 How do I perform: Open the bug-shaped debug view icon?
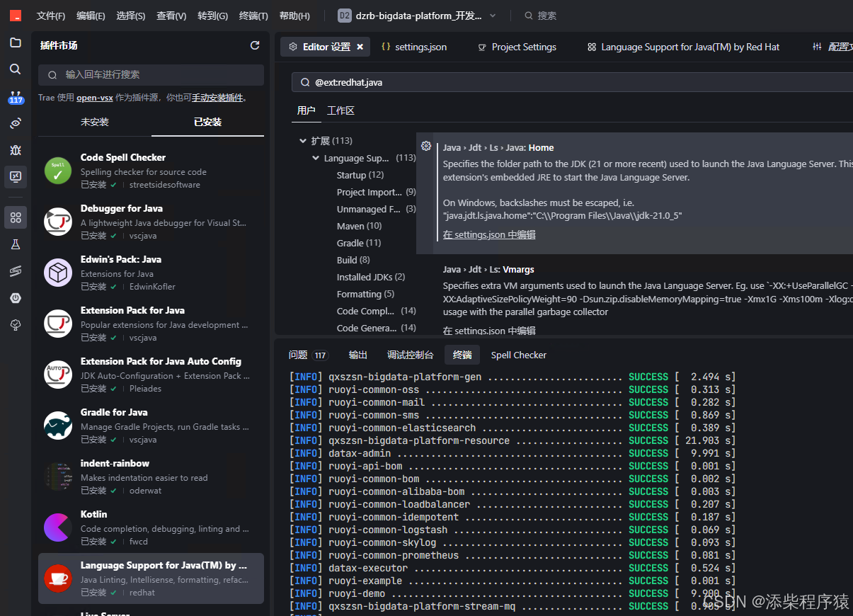coord(16,150)
